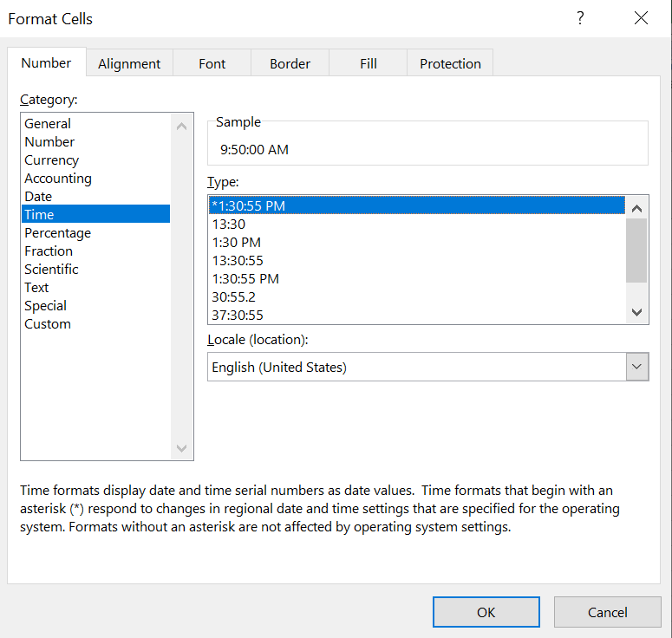Choose the Date category
The image size is (672, 638).
[38, 197]
